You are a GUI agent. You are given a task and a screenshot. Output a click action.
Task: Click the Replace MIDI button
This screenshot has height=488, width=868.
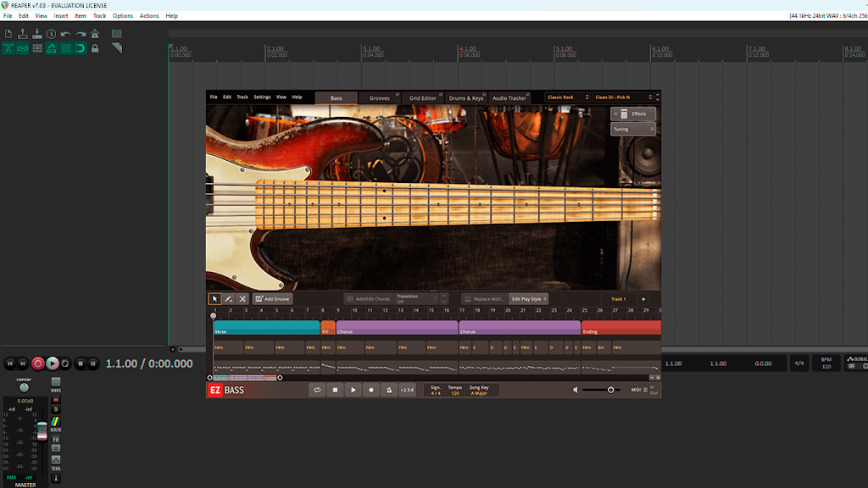(x=484, y=299)
